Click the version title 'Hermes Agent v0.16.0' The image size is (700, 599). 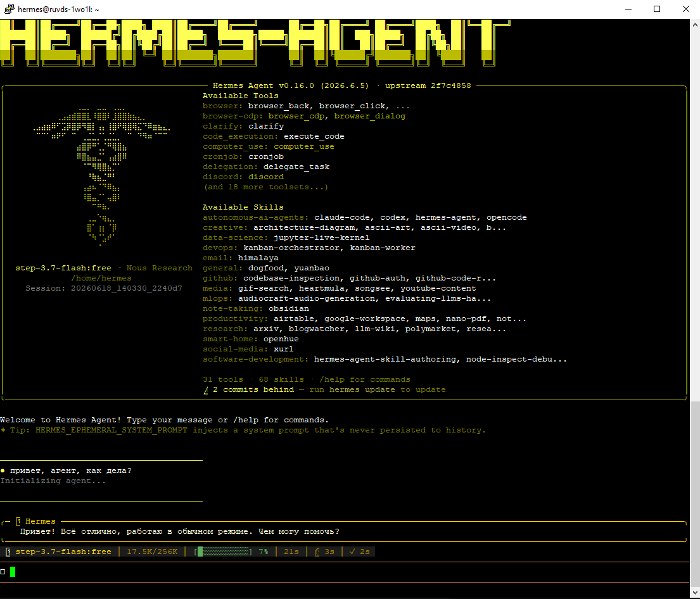pyautogui.click(x=264, y=85)
